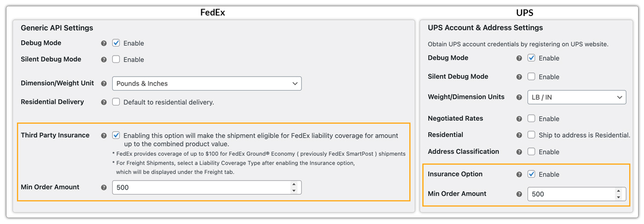Click the FedEx Ground Economy coverage note
This screenshot has width=644, height=224.
[x=259, y=154]
